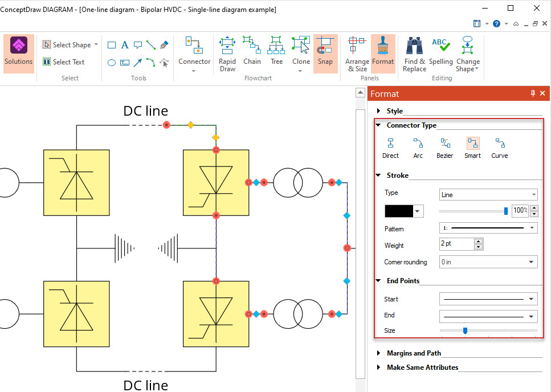Open the Clone dropdown arrow
Screen dimensions: 551x392
[x=300, y=71]
